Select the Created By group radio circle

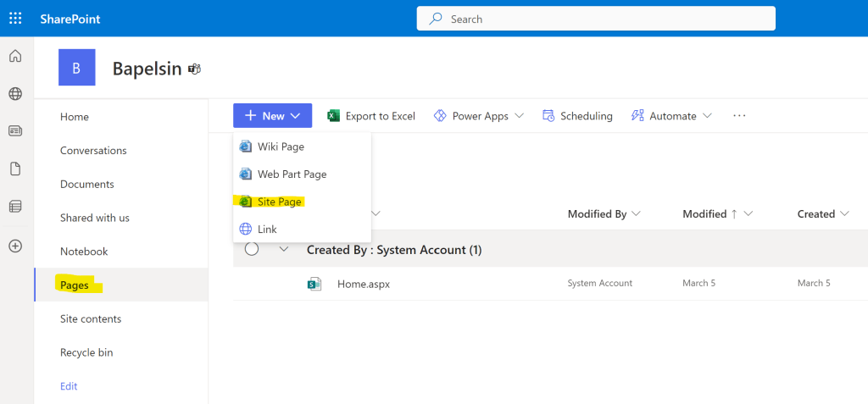click(x=251, y=249)
